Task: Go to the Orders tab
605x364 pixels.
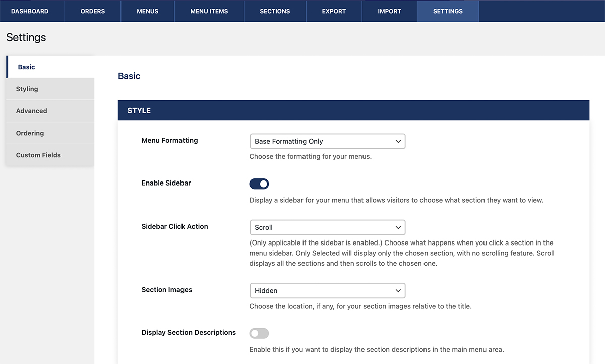Action: pos(93,11)
